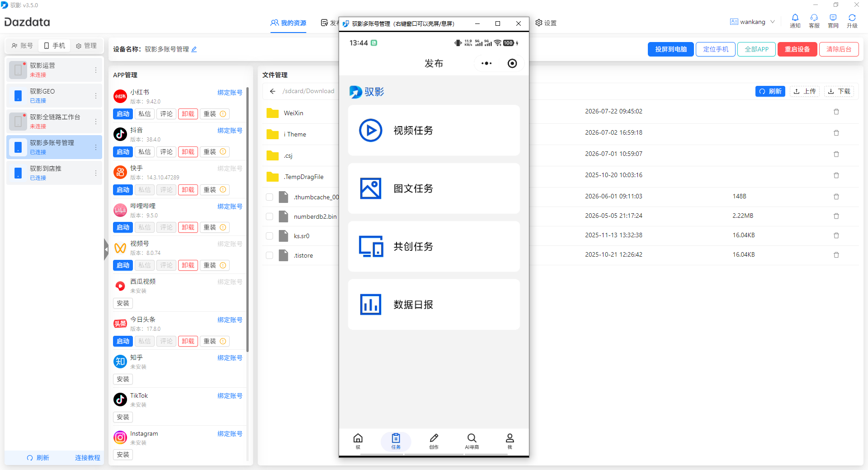Open the AI寻商 search tab in phone
Viewport: 868px width, 470px height.
pos(472,441)
